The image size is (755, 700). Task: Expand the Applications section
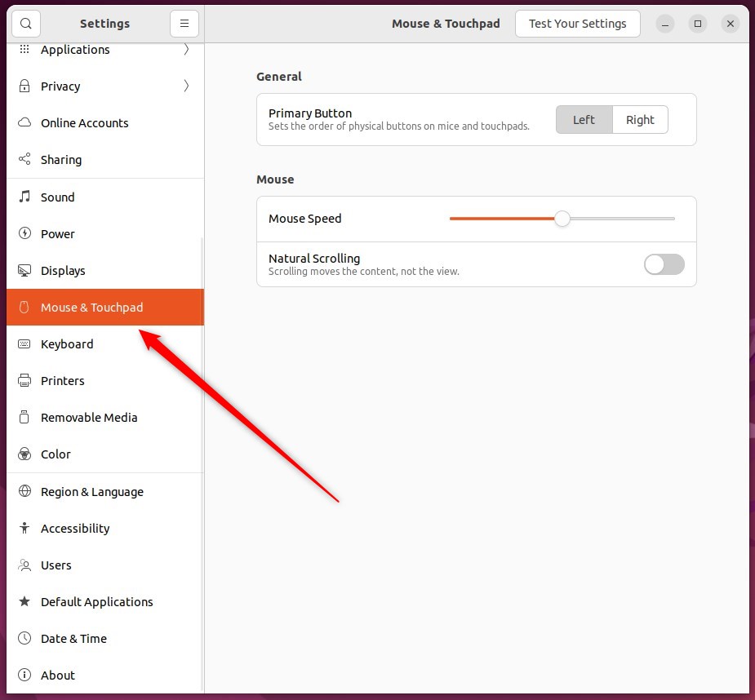pos(75,49)
